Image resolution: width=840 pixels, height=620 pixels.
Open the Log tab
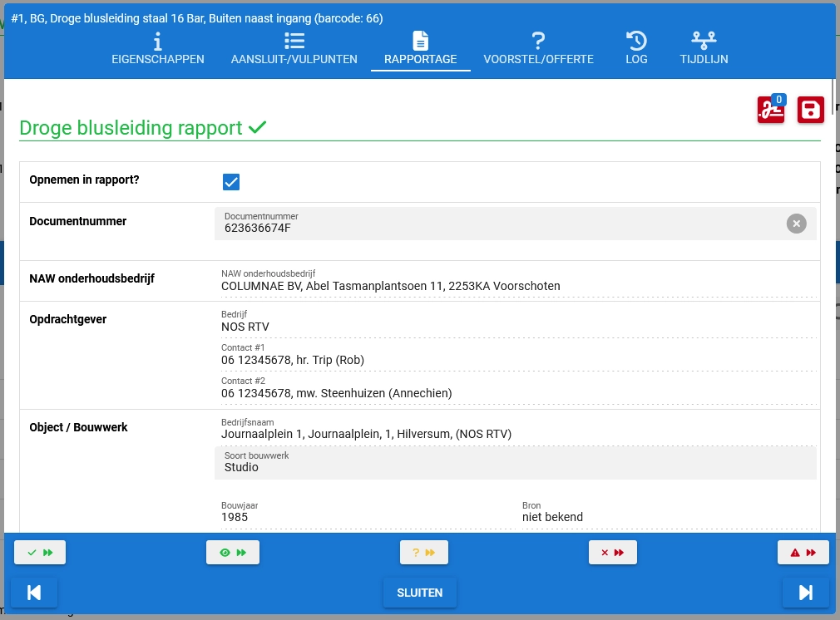click(636, 49)
